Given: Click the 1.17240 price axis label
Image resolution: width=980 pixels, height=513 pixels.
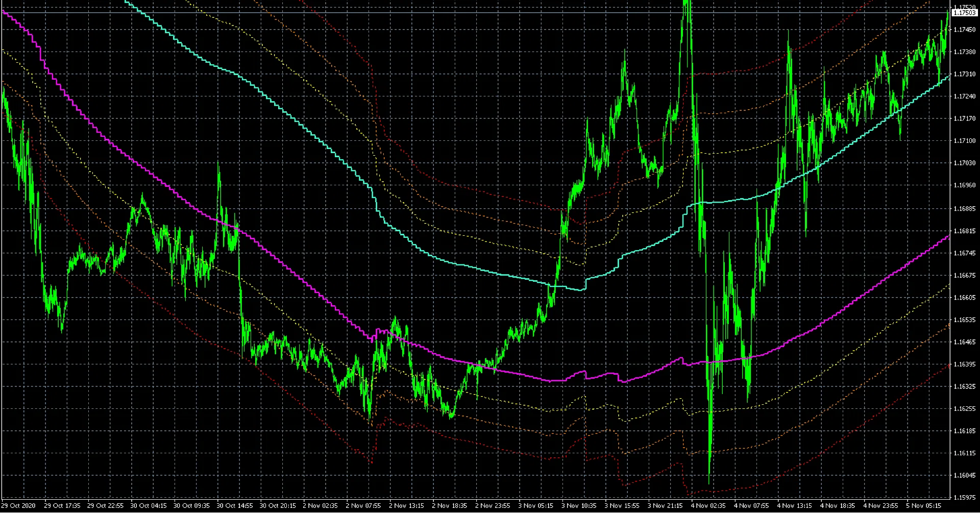Looking at the screenshot, I should [964, 96].
